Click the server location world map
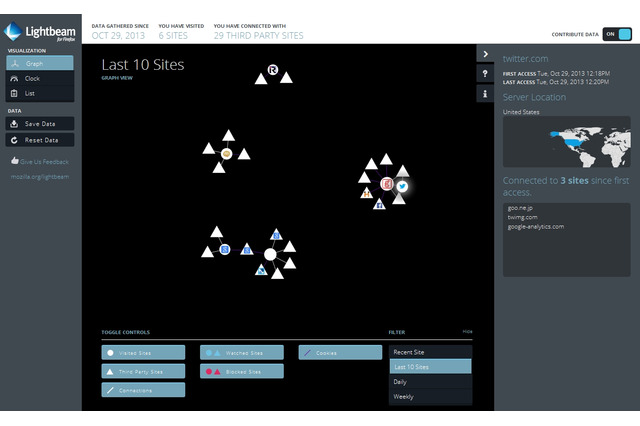The height and width of the screenshot is (426, 640). click(565, 143)
